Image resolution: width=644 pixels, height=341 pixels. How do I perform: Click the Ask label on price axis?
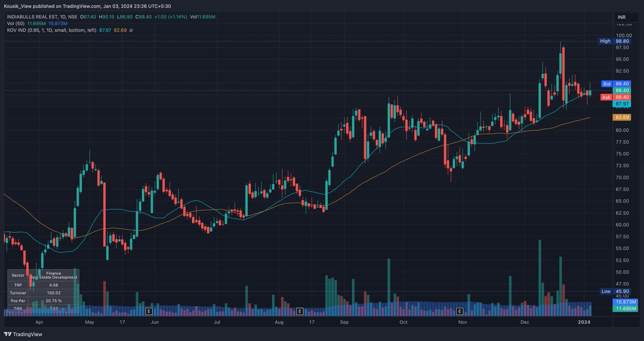pos(606,97)
